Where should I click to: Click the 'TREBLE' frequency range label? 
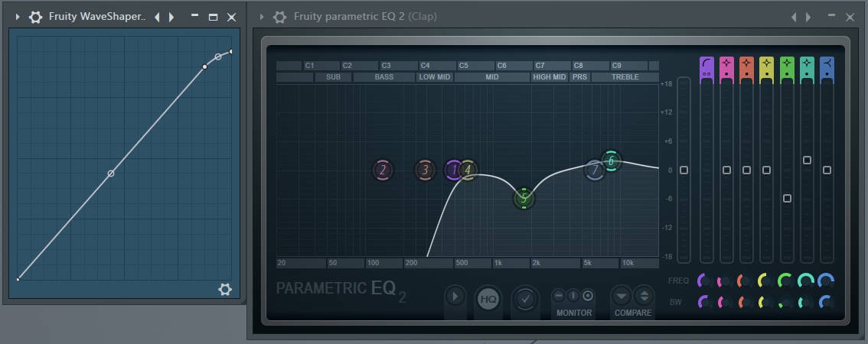(625, 77)
